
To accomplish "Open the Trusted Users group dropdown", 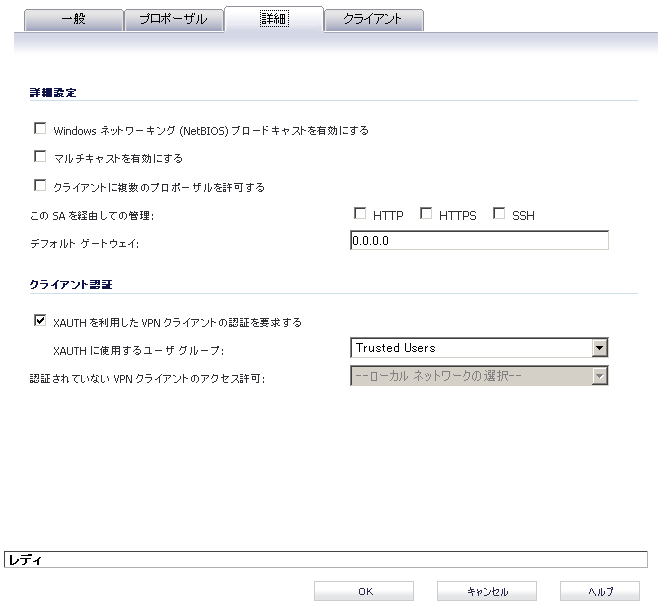I will (479, 348).
